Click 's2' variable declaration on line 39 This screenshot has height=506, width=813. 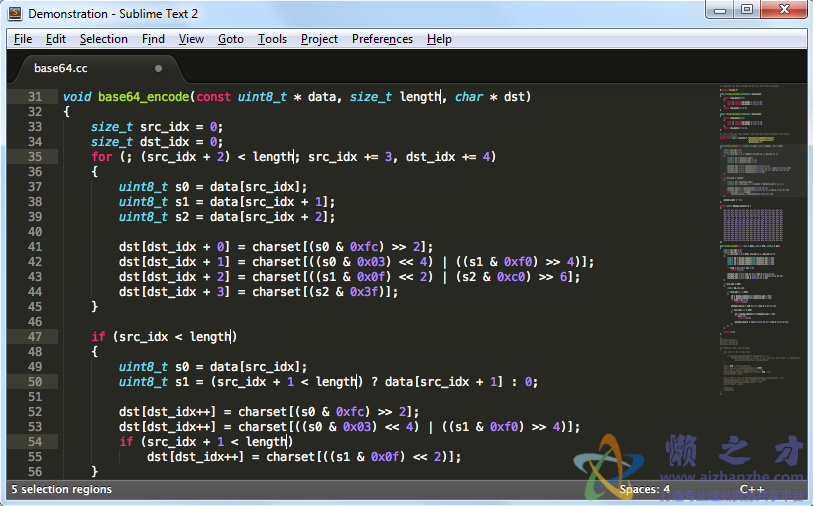[x=181, y=217]
